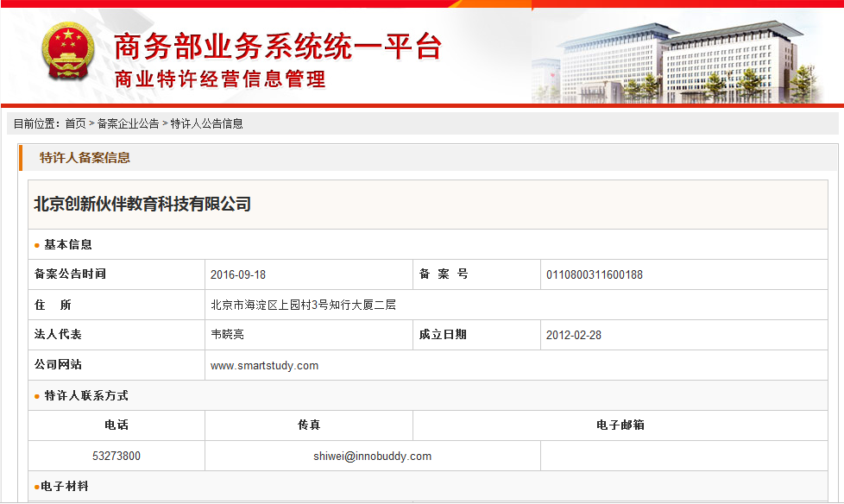The image size is (844, 504).
Task: Open the 首页 breadcrumb link
Action: [75, 123]
